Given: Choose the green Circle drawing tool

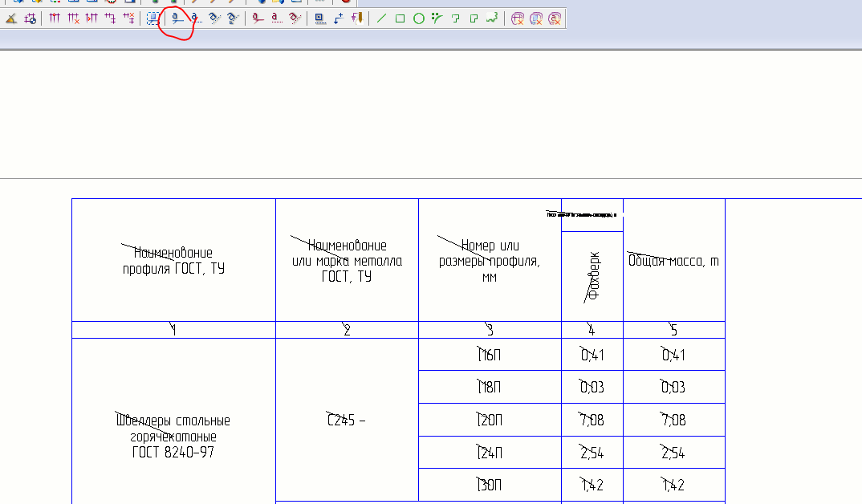Looking at the screenshot, I should (418, 18).
